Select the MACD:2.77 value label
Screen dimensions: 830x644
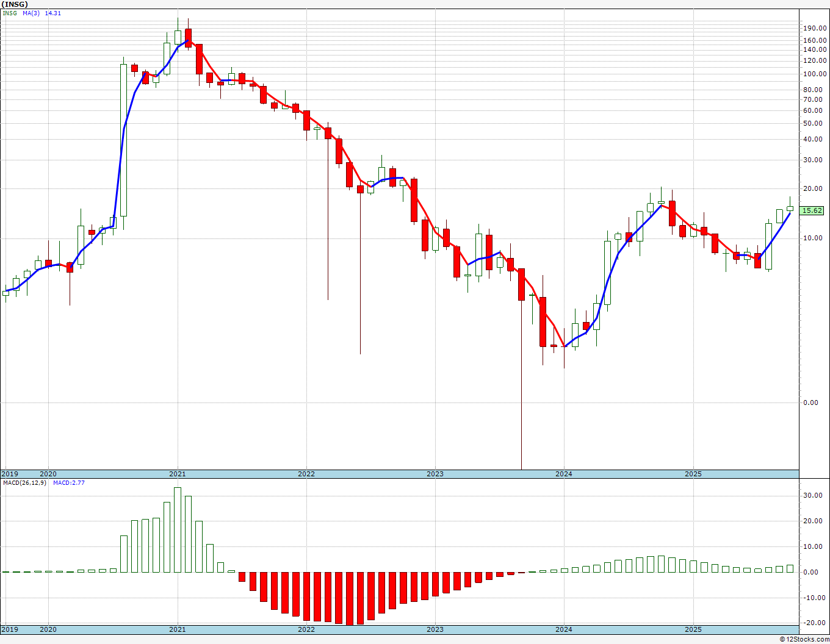coord(68,482)
